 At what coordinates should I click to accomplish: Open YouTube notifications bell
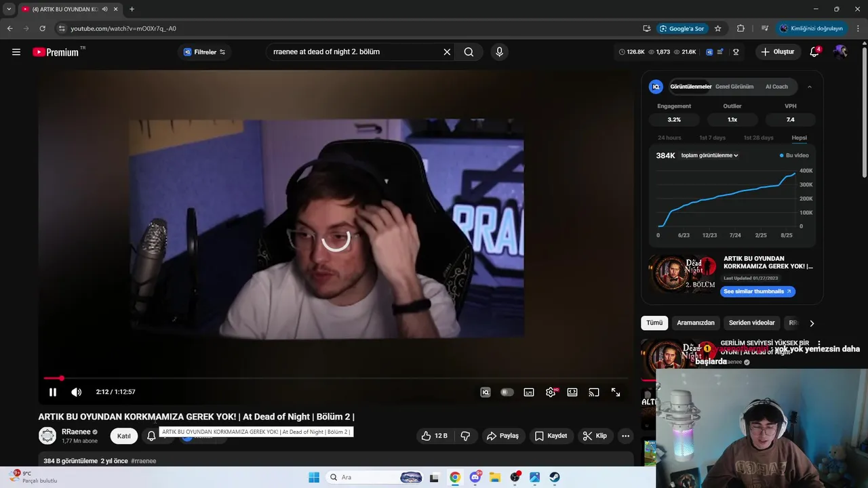pyautogui.click(x=815, y=52)
